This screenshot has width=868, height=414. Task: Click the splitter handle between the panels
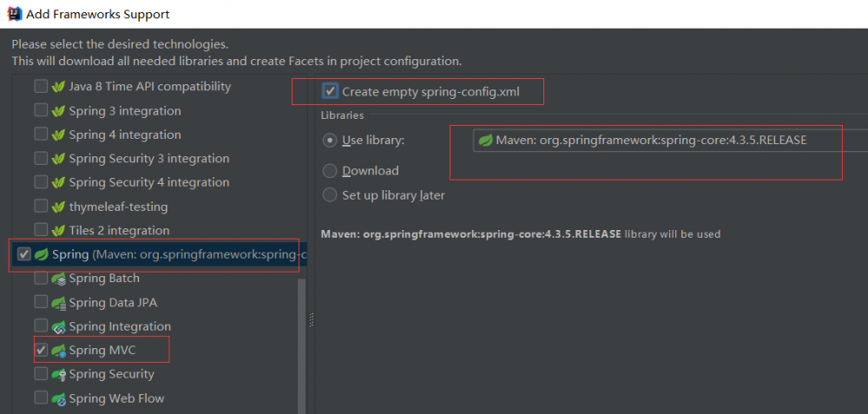coord(311,320)
